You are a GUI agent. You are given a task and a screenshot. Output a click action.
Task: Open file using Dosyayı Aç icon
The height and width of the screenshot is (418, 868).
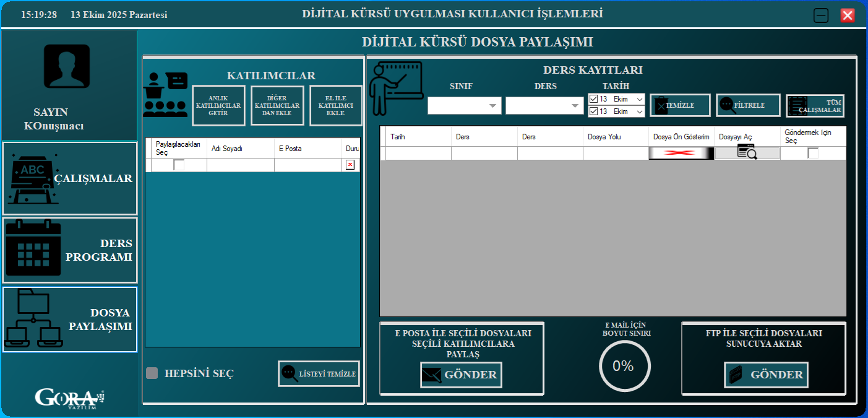coord(747,153)
